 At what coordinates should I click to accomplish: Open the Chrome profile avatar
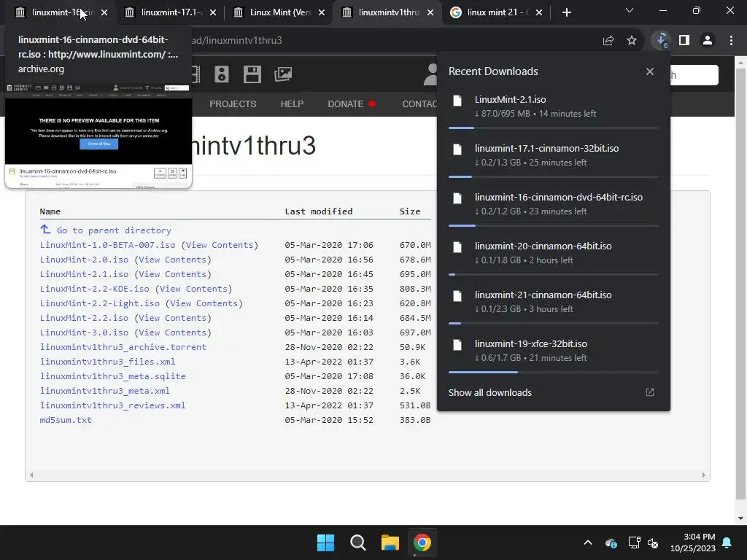point(708,41)
